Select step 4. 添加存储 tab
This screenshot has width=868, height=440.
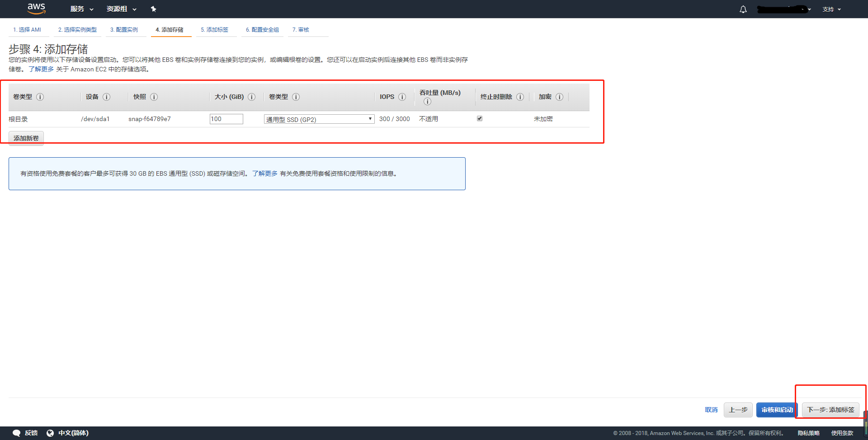point(170,30)
